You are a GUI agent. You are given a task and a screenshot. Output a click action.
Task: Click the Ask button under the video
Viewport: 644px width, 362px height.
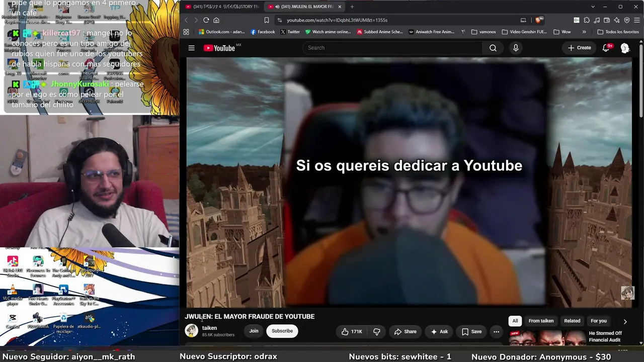439,331
